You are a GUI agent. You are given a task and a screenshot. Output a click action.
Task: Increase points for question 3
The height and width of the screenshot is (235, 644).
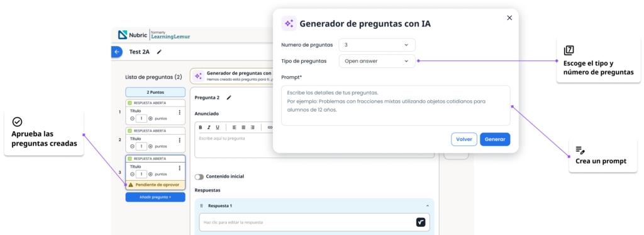tap(150, 174)
